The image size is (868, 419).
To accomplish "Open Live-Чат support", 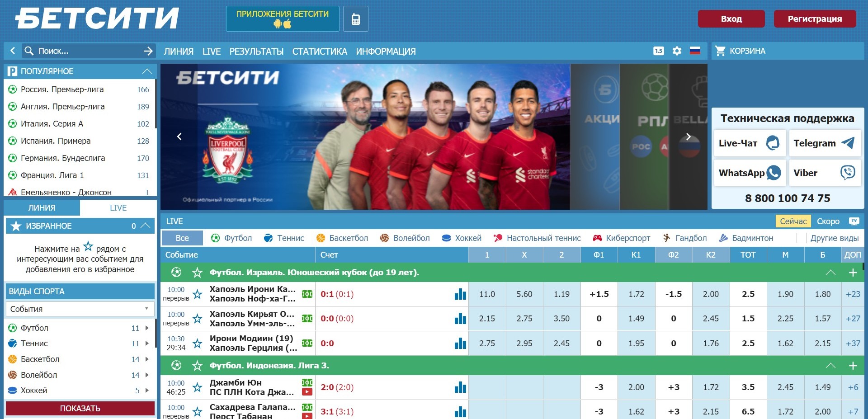I will [750, 143].
